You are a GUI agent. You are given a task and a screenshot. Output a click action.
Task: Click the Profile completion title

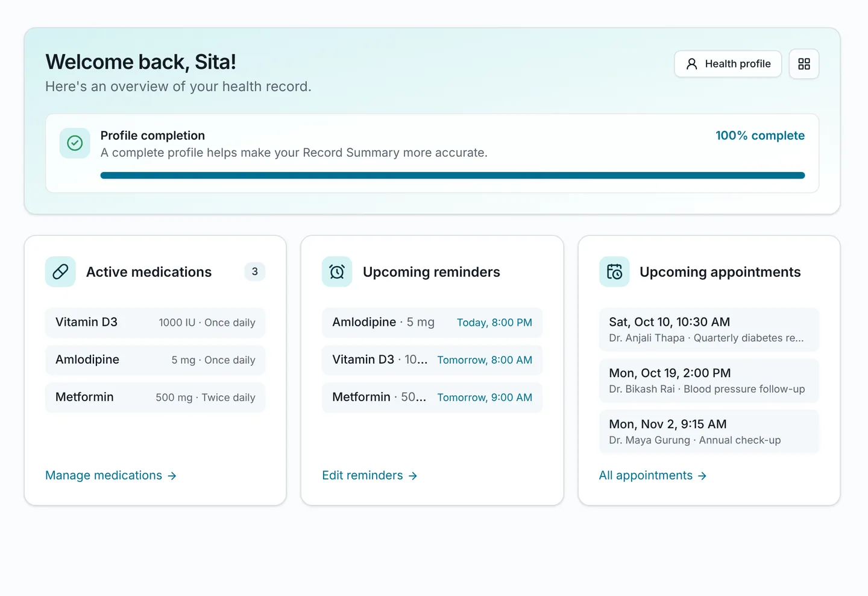pyautogui.click(x=153, y=136)
